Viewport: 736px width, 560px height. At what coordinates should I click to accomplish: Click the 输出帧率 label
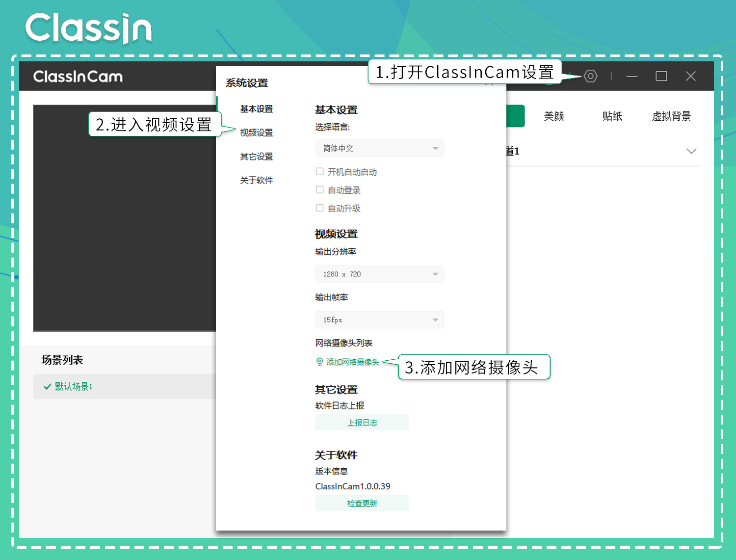[x=332, y=297]
